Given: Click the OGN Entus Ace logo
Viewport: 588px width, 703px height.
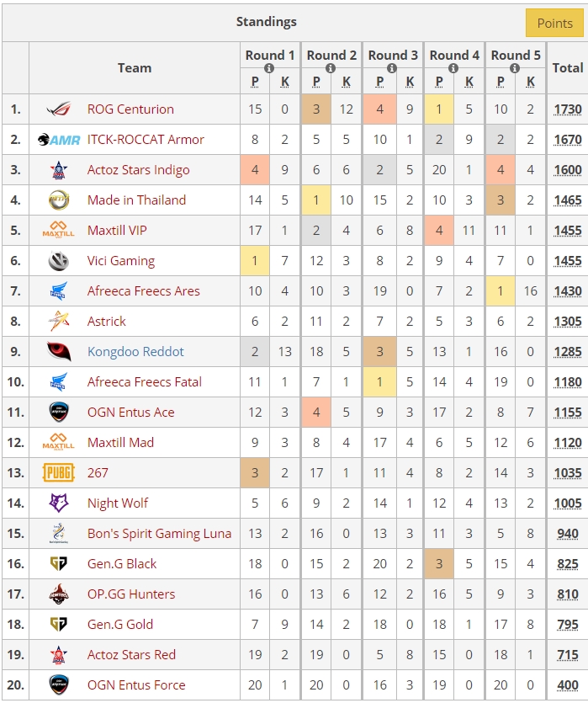Looking at the screenshot, I should 59,412.
